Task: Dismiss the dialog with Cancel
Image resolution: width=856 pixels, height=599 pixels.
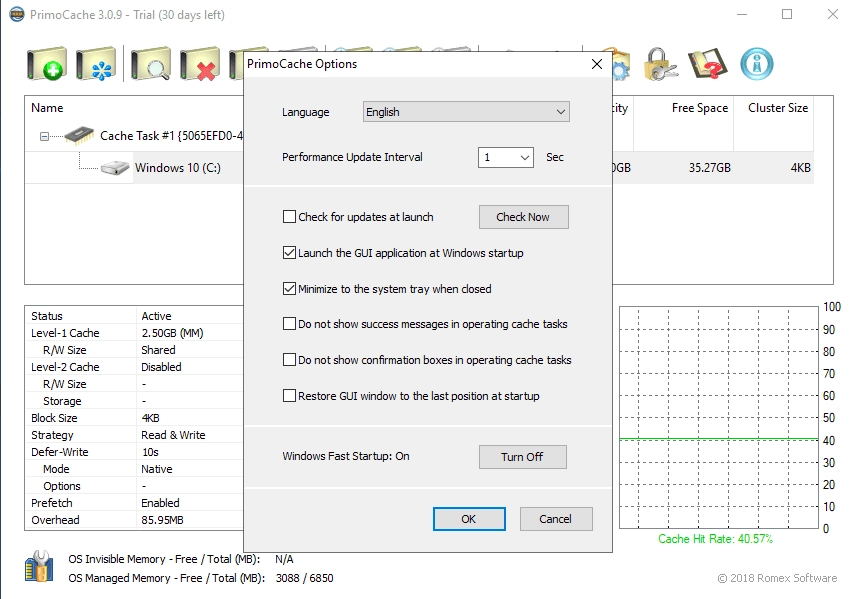Action: pyautogui.click(x=556, y=519)
